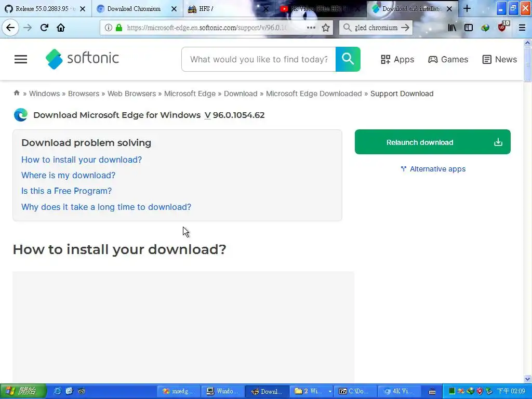Open the Softonic side hamburger menu
Screen dimensions: 532x399
(x=21, y=59)
